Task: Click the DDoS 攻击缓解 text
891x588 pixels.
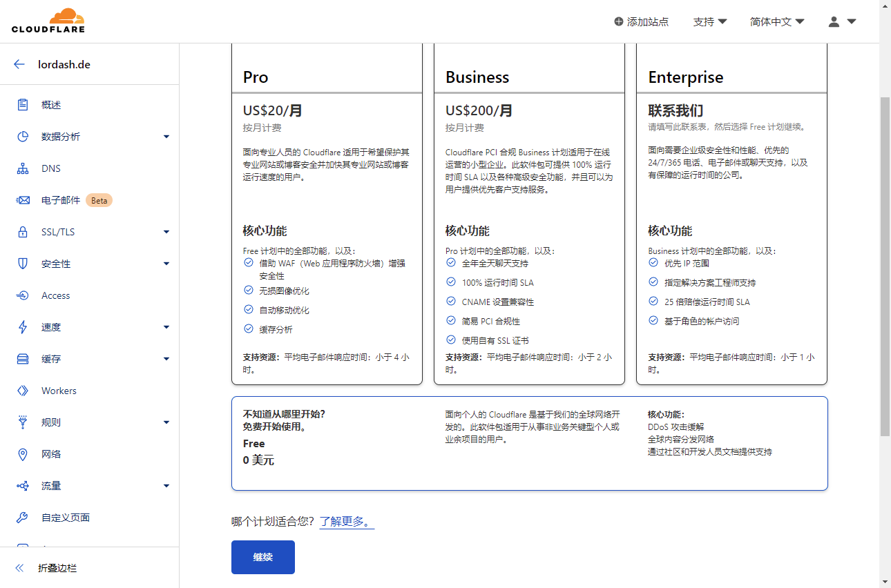Action: (x=676, y=427)
